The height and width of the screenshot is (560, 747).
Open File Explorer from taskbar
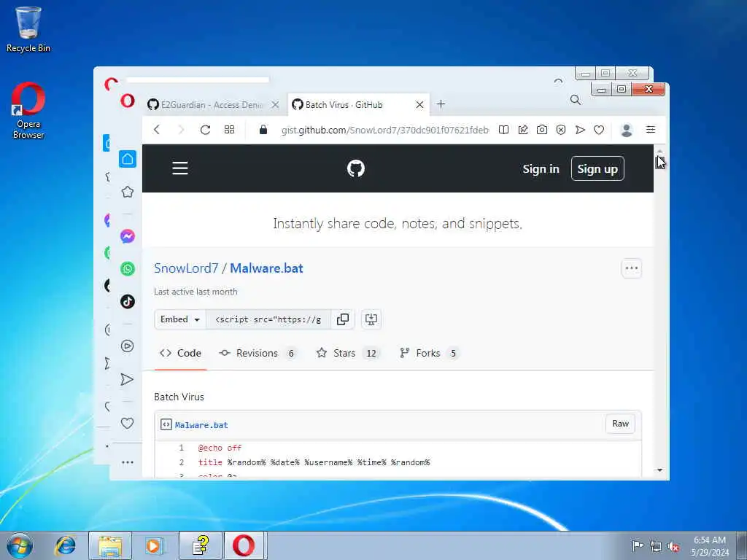click(110, 545)
